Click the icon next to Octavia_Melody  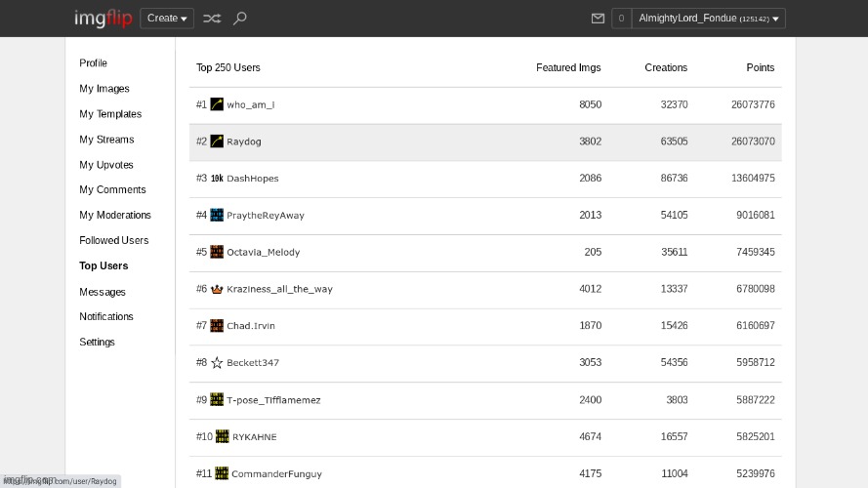(x=217, y=252)
